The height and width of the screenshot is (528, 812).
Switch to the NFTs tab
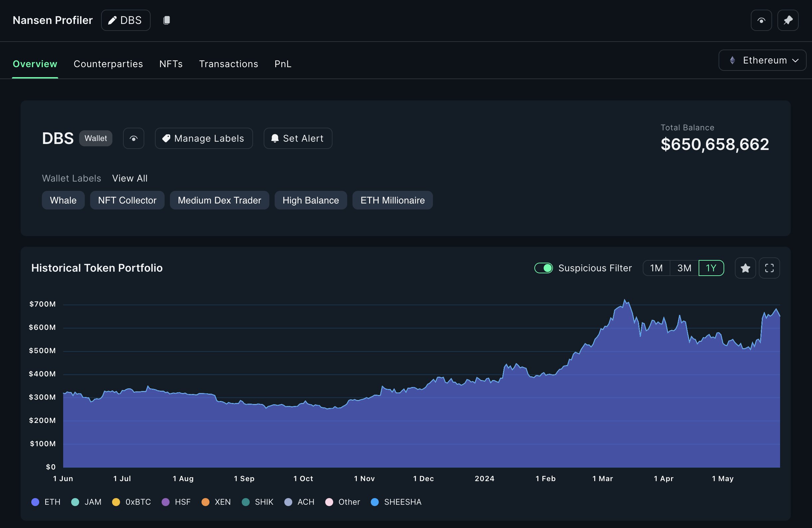[171, 63]
